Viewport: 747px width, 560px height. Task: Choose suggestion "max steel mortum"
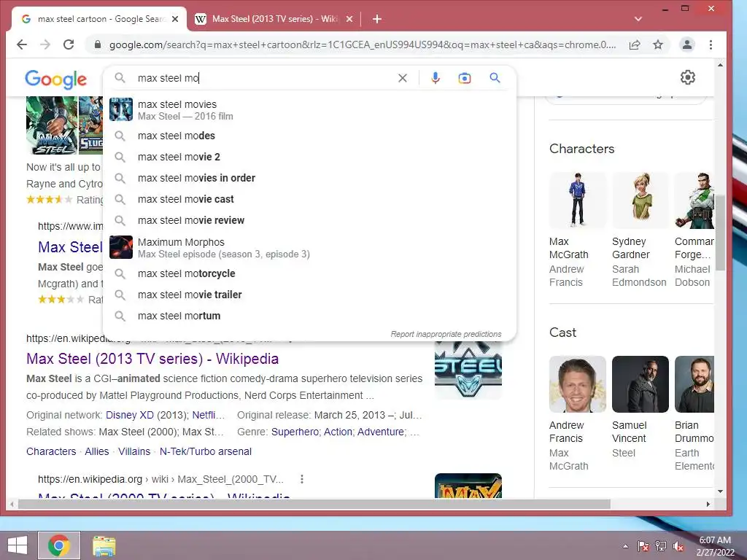point(309,316)
